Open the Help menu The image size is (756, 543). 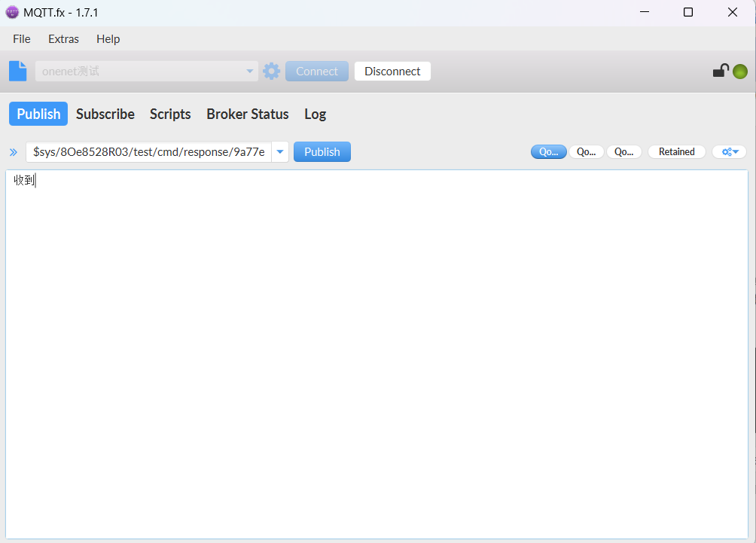(108, 39)
